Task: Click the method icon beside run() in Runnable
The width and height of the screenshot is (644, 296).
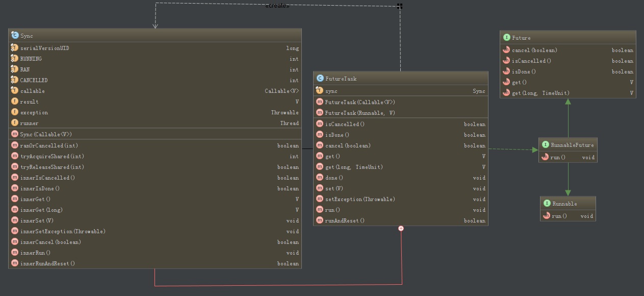Action: click(547, 216)
